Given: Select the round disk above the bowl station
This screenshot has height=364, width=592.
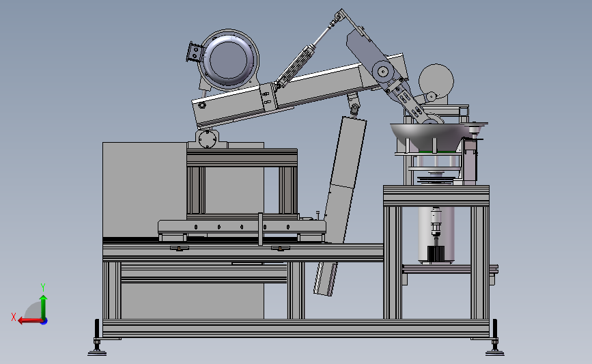Looking at the screenshot, I should [436, 81].
